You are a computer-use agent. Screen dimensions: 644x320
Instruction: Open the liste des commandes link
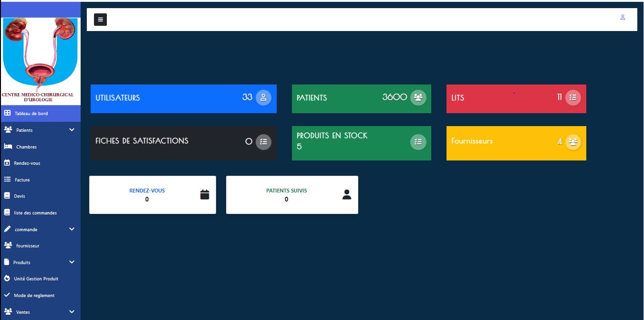[35, 213]
